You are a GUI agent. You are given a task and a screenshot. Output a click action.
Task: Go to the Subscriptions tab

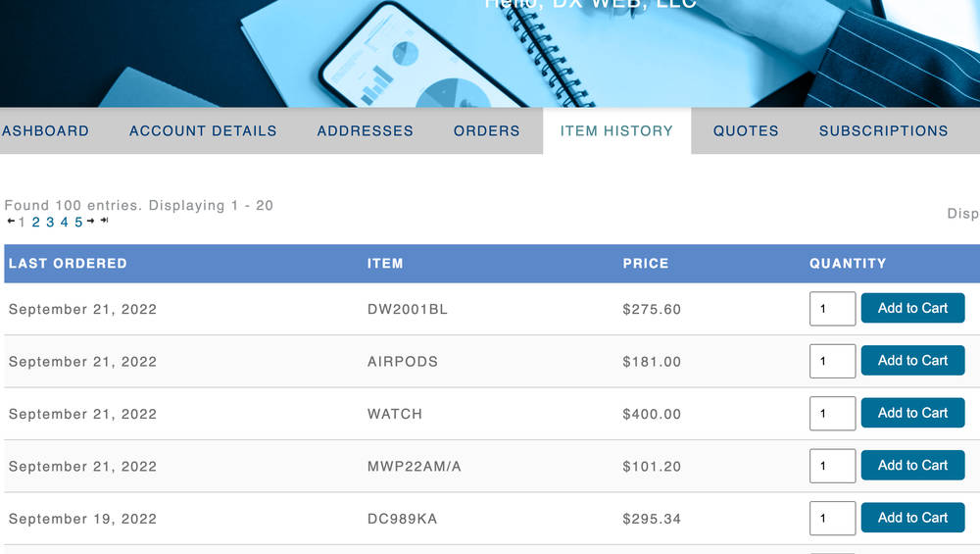click(x=883, y=130)
